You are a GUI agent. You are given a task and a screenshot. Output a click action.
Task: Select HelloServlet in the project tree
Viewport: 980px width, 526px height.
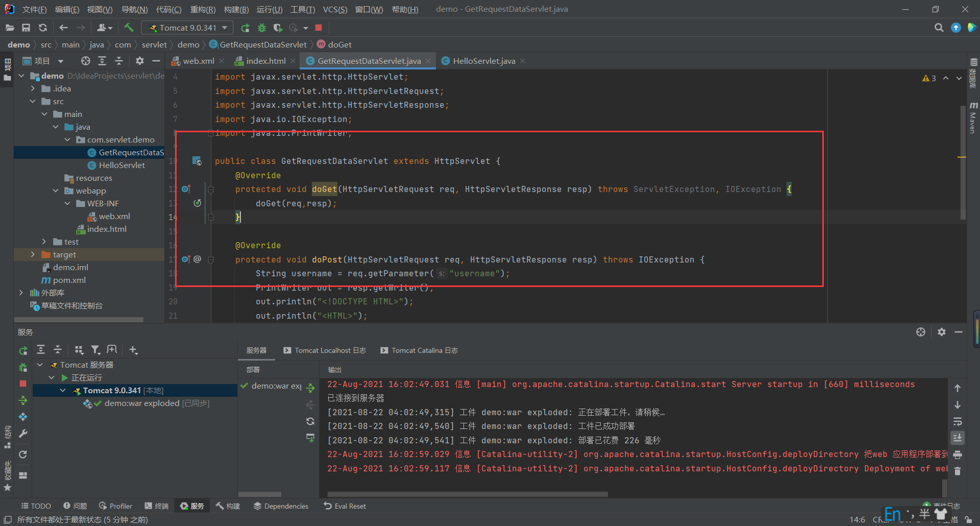click(122, 165)
